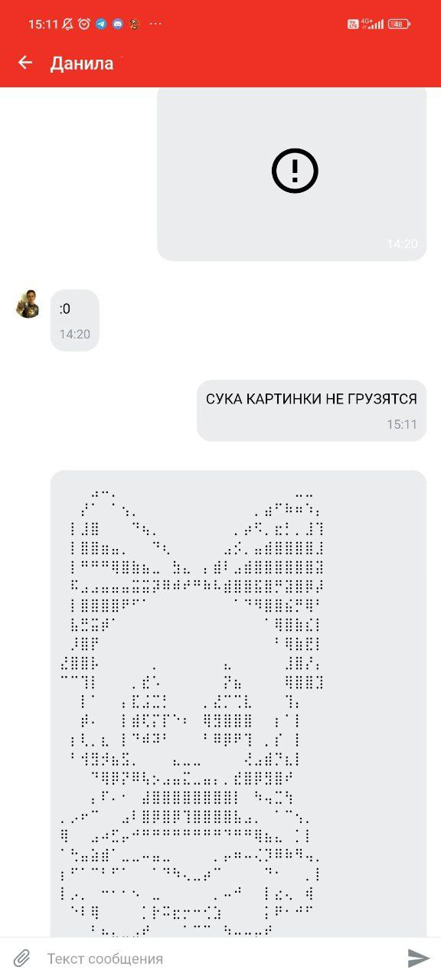Tap the exclamation error icon on failed image

click(295, 170)
